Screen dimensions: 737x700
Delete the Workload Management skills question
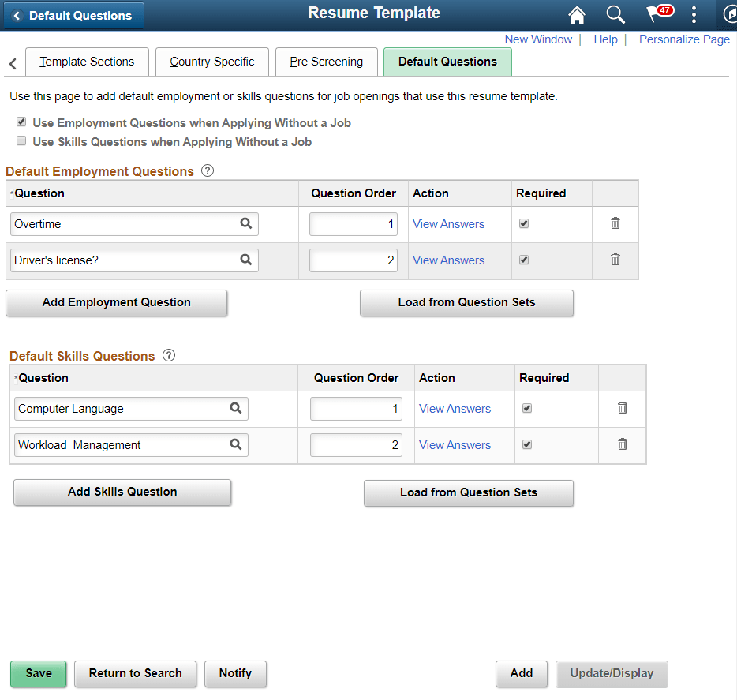(x=622, y=445)
